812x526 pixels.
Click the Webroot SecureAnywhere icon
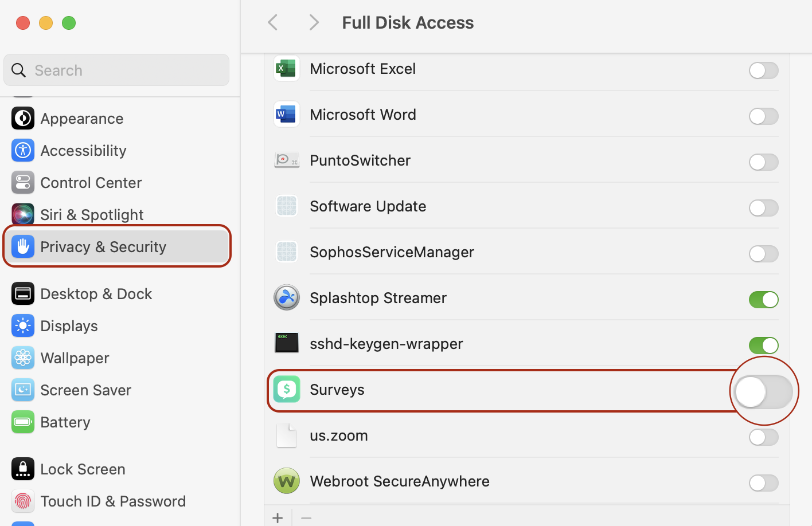click(286, 481)
